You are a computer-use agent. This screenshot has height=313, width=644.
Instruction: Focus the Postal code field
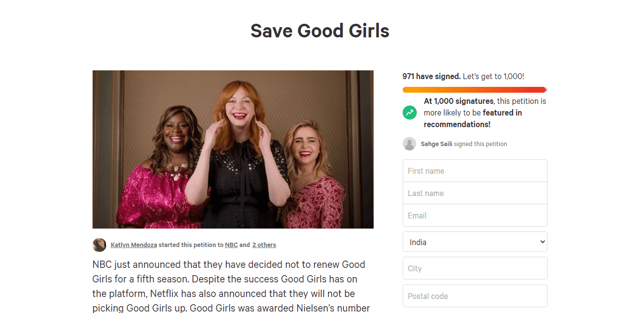point(475,296)
